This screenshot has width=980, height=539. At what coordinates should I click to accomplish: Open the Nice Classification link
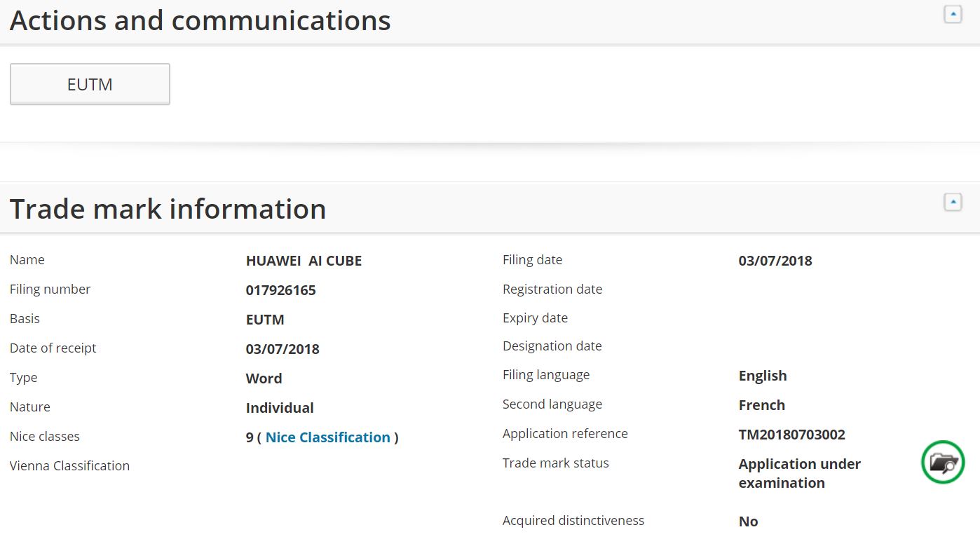pos(327,437)
